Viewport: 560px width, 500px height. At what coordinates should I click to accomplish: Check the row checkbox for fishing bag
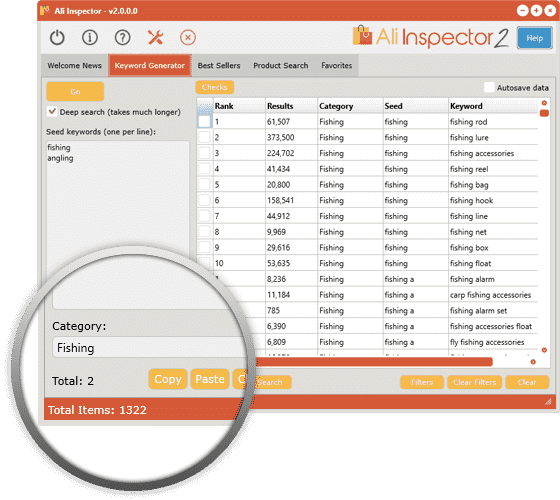[205, 184]
